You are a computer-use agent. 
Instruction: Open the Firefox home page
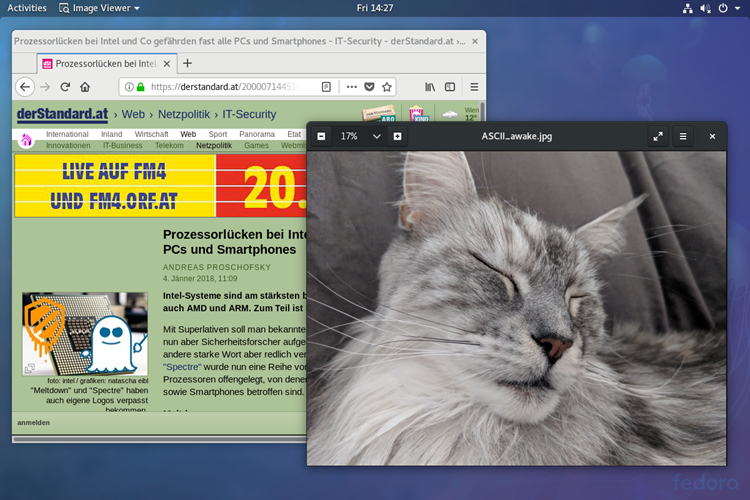coord(85,87)
